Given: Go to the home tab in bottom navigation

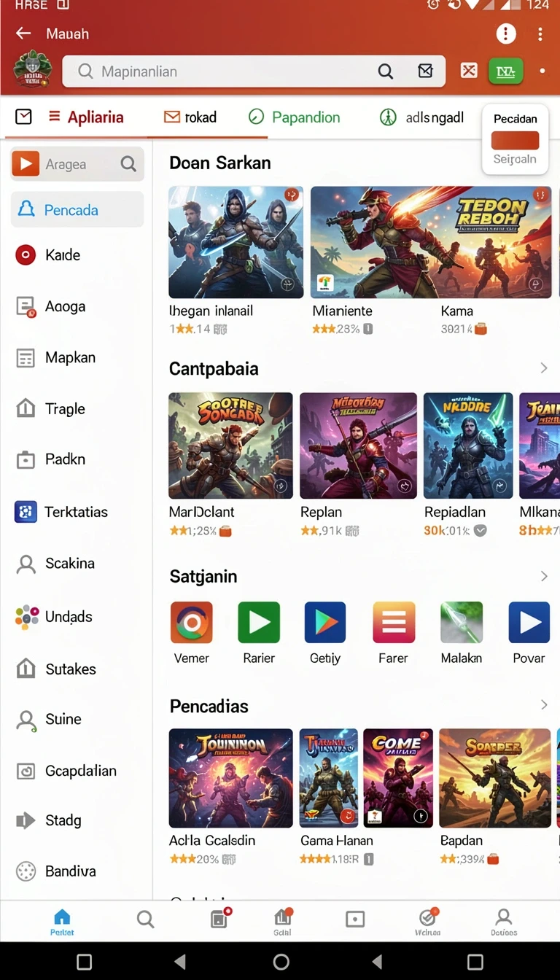Looking at the screenshot, I should pyautogui.click(x=62, y=922).
